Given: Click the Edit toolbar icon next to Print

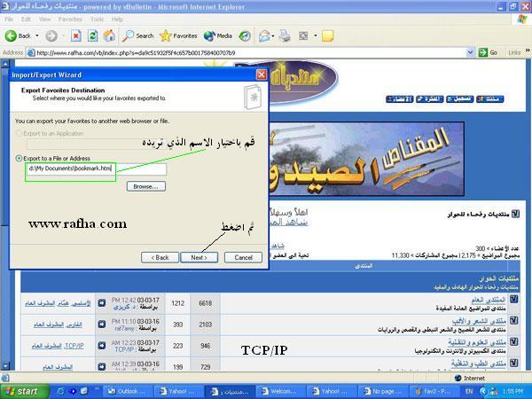Looking at the screenshot, I should point(303,35).
